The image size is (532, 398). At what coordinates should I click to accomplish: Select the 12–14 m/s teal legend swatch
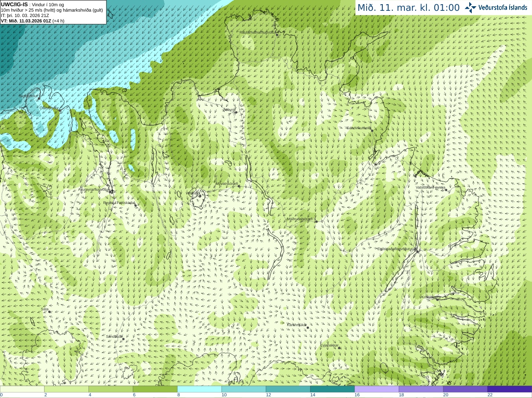tap(288, 389)
